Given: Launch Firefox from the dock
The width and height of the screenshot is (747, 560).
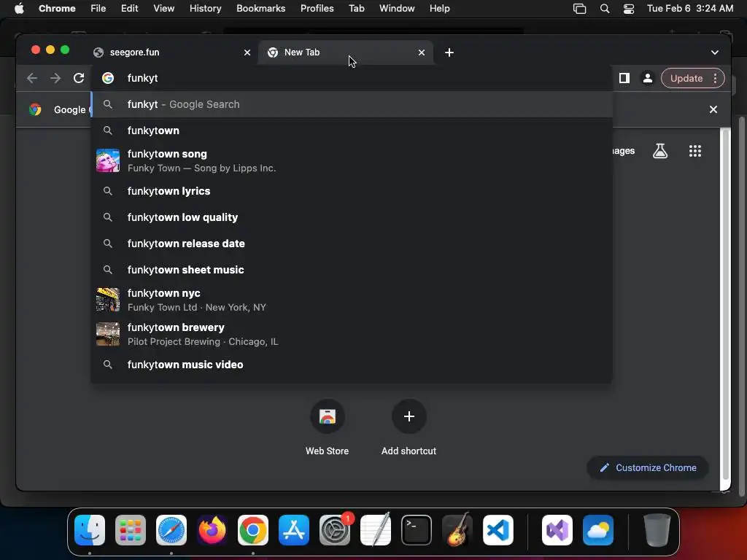Looking at the screenshot, I should (212, 530).
